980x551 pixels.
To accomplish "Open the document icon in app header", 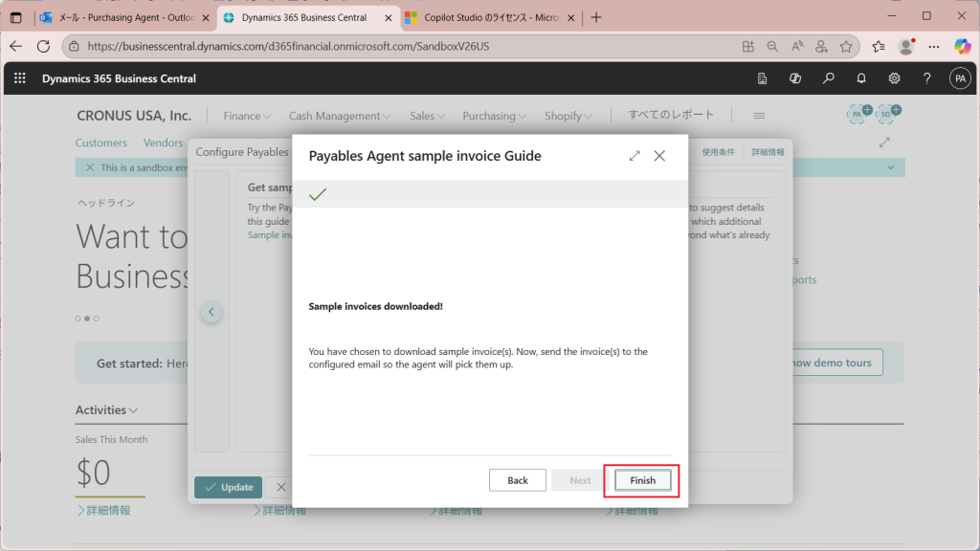I will coord(762,78).
